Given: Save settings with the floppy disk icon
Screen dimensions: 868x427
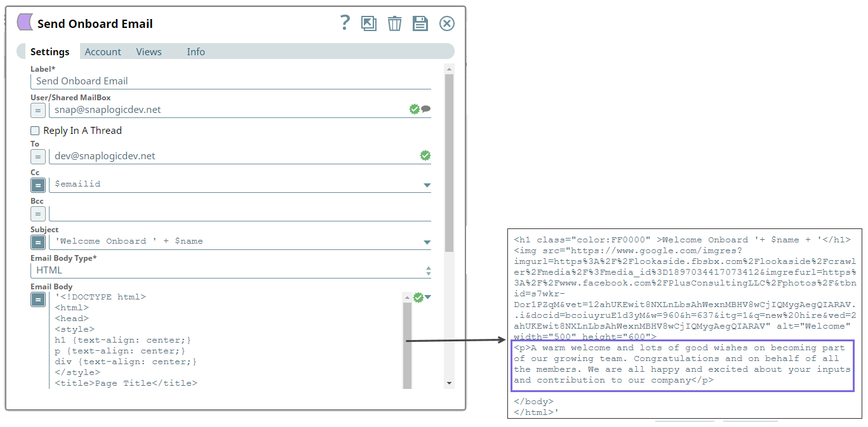Looking at the screenshot, I should (x=420, y=23).
